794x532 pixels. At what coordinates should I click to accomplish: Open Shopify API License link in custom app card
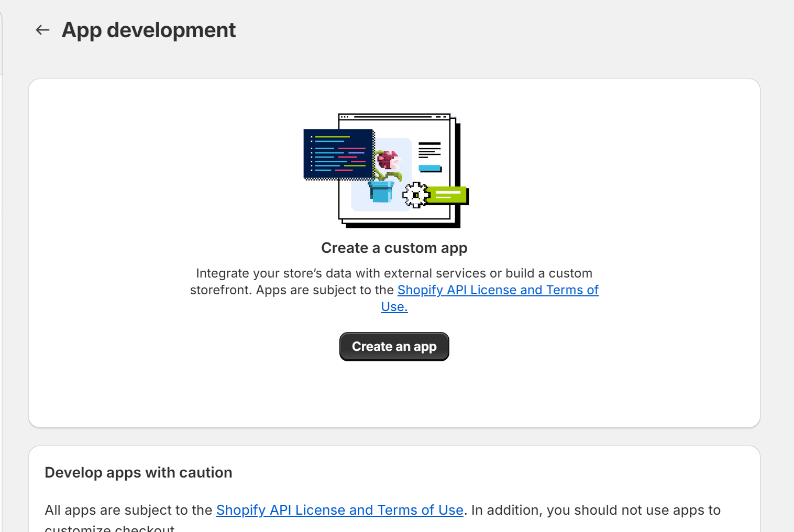(x=498, y=290)
